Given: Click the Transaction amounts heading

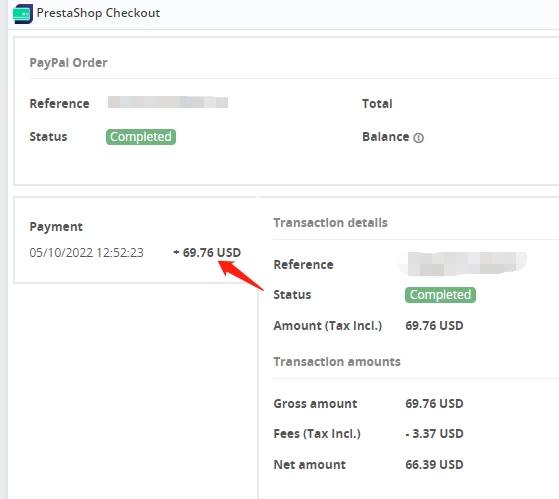Looking at the screenshot, I should 337,362.
